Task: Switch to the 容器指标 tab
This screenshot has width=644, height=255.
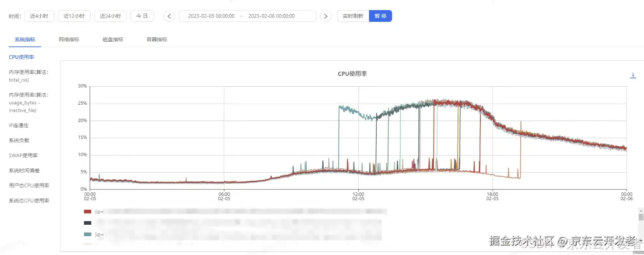Action: [x=157, y=39]
